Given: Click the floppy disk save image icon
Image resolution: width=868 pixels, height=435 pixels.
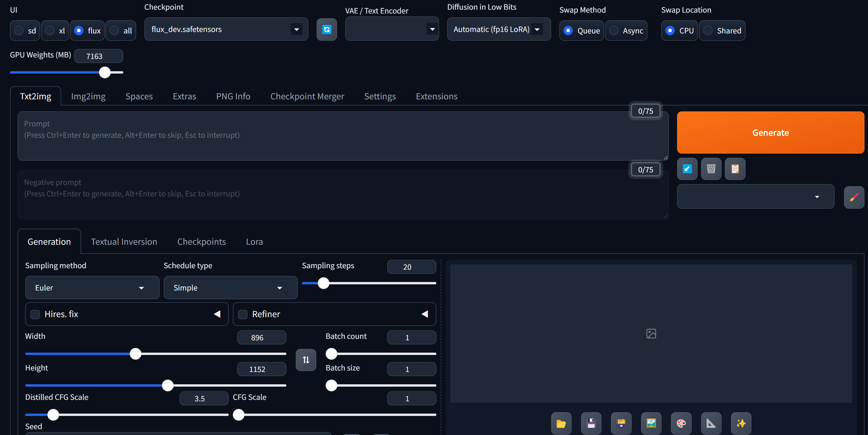Looking at the screenshot, I should point(591,423).
